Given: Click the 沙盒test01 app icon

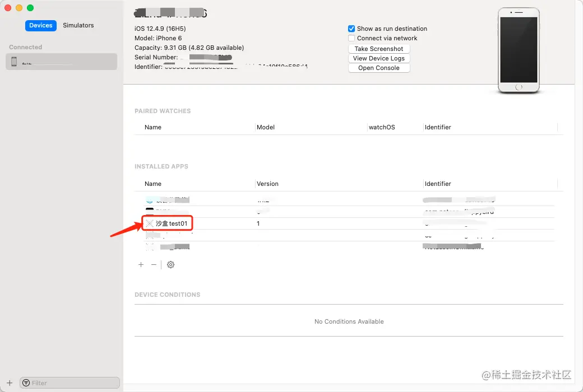Looking at the screenshot, I should point(150,223).
